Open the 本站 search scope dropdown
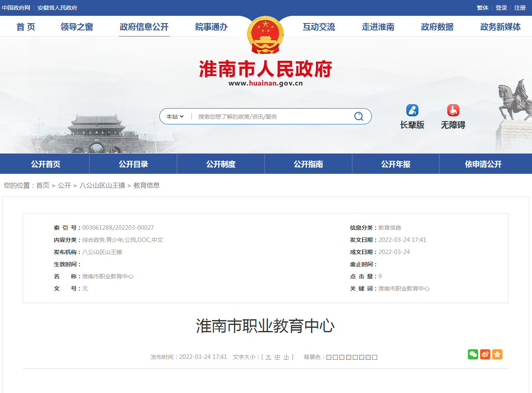The height and width of the screenshot is (393, 532). click(x=174, y=116)
